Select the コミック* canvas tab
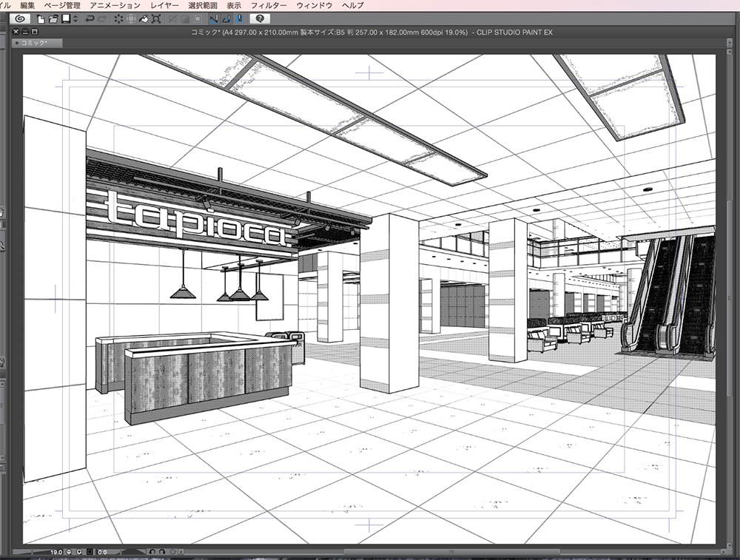The image size is (740, 560). coord(37,43)
